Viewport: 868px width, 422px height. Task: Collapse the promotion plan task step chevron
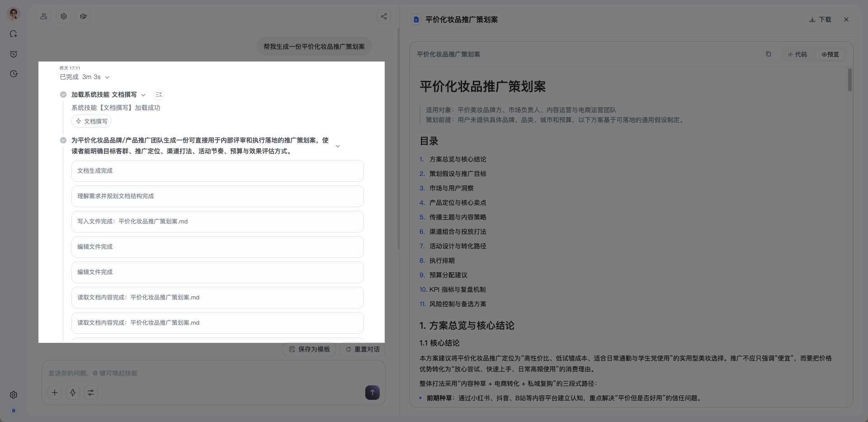pos(338,146)
